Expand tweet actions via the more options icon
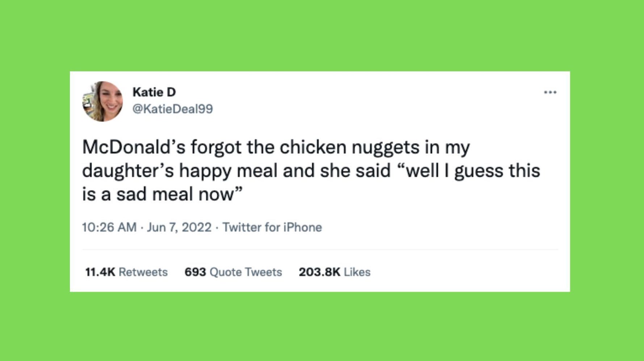Screen dimensions: 644x361 (x=551, y=92)
